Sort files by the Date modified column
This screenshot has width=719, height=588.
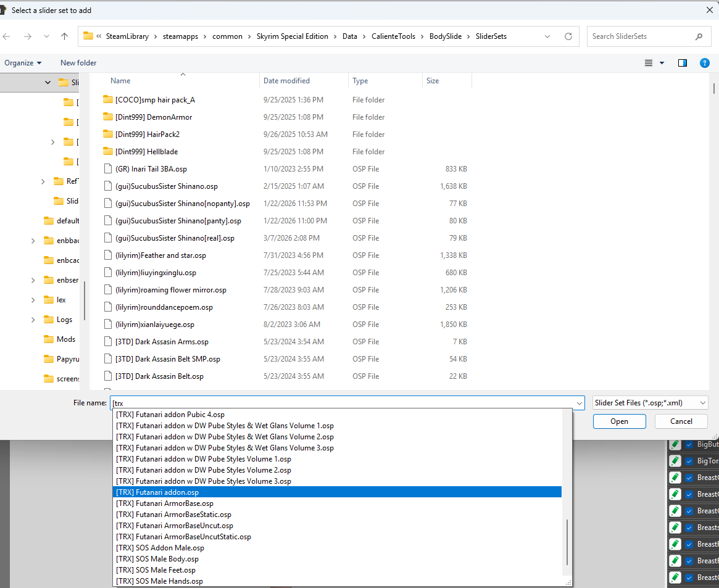pos(304,81)
